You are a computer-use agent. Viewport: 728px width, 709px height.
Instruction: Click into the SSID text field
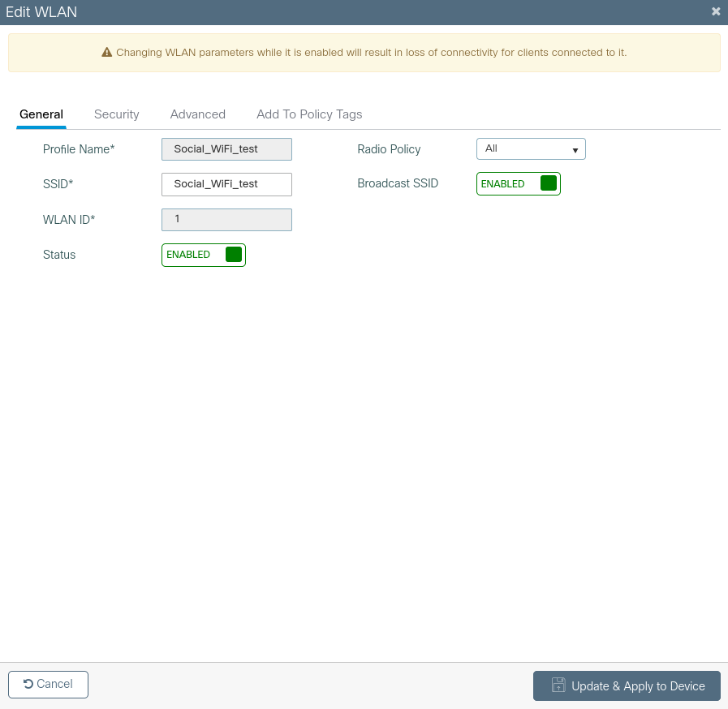click(226, 184)
